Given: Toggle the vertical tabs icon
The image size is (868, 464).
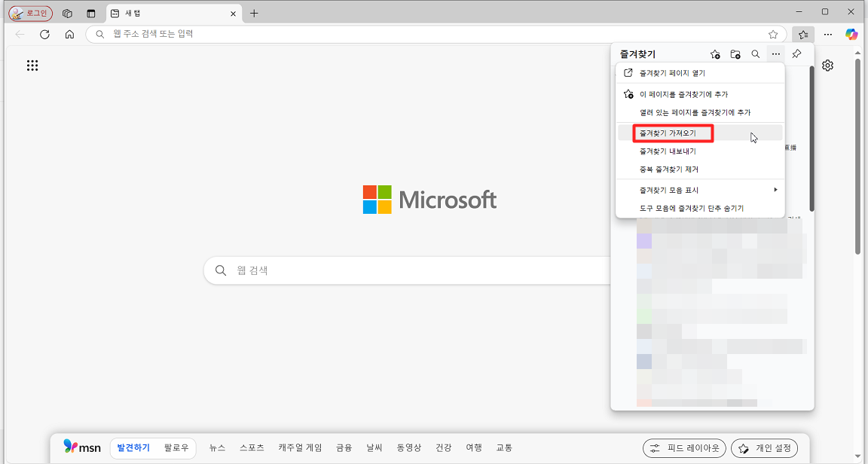Looking at the screenshot, I should point(91,14).
